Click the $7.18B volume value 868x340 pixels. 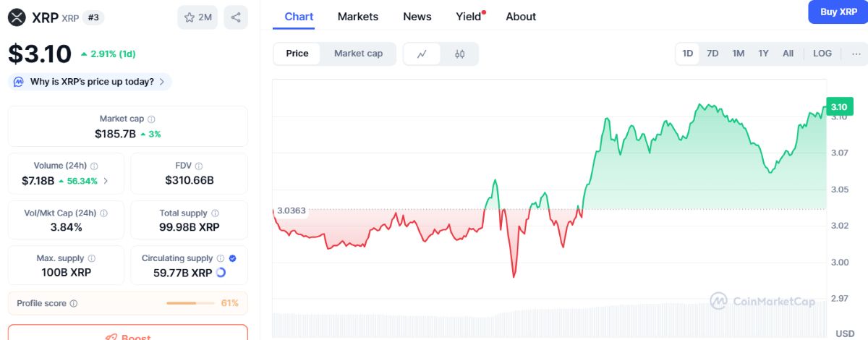38,181
